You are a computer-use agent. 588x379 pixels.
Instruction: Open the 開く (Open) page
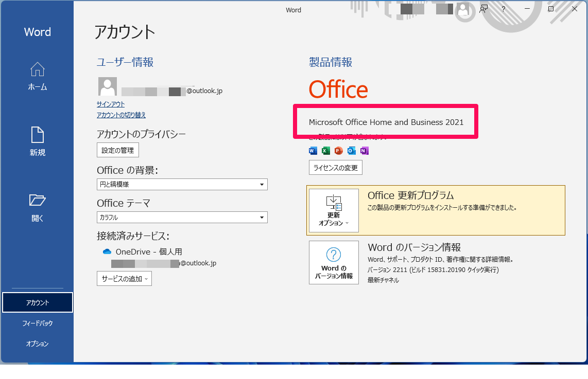[38, 208]
